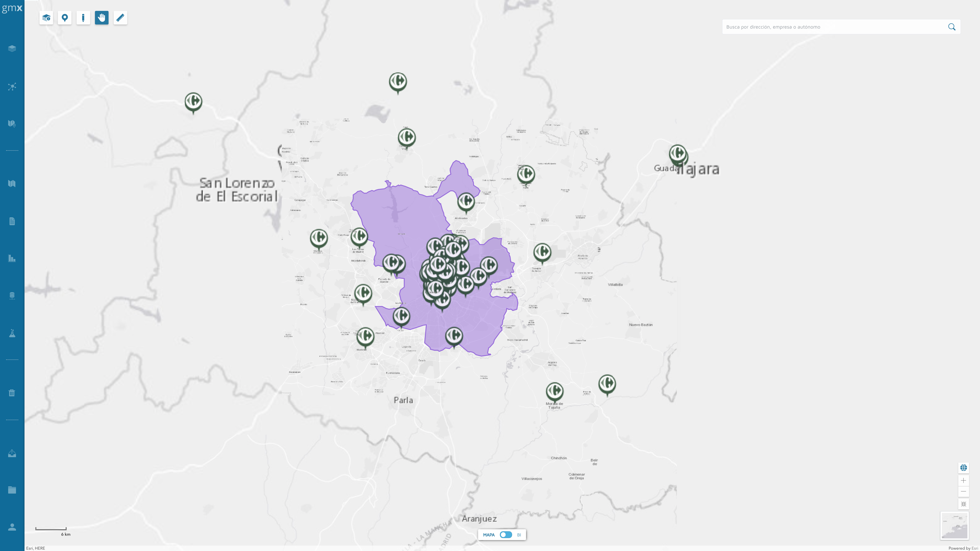This screenshot has width=980, height=551.
Task: Zoom out with the minus button
Action: coord(963,492)
